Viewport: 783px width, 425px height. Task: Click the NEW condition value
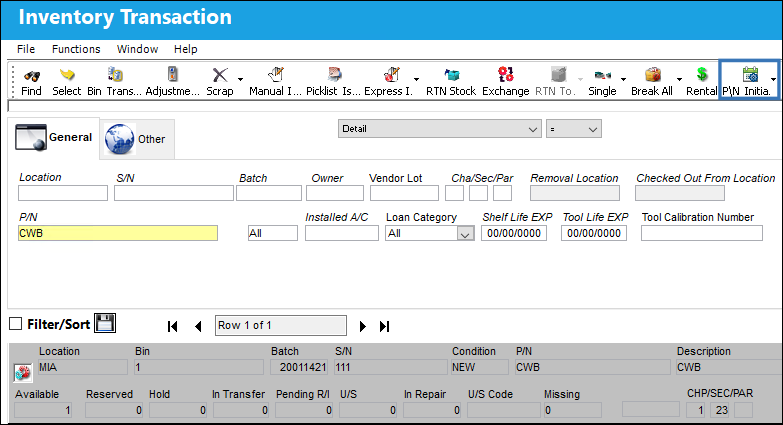pyautogui.click(x=480, y=368)
